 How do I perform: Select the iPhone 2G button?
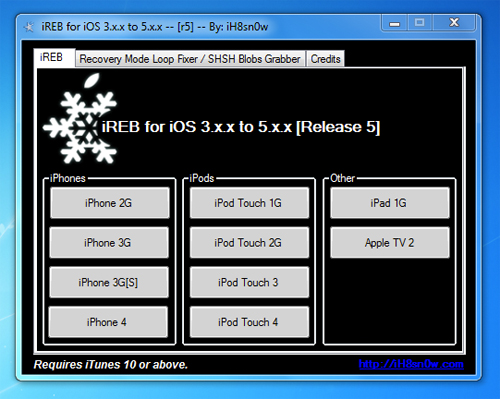110,203
